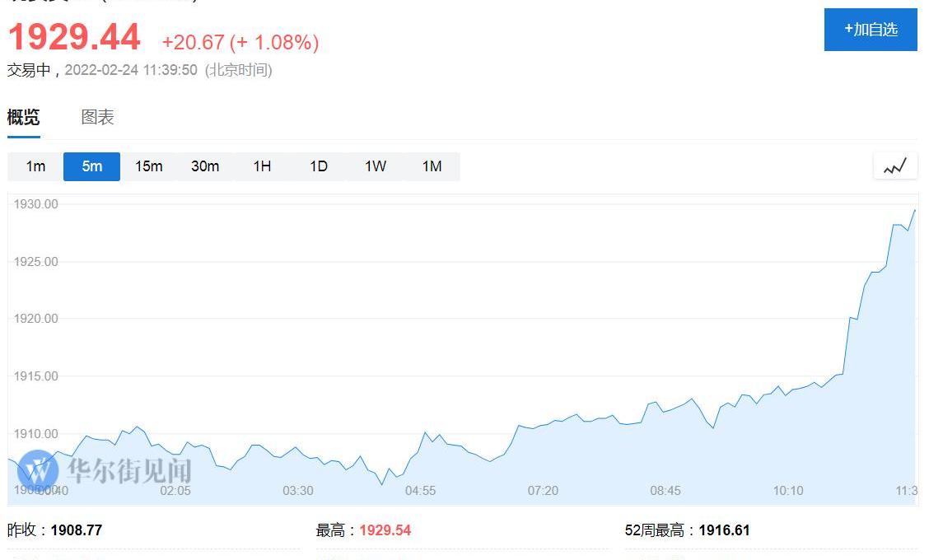This screenshot has width=929, height=560.
Task: Choose the 1H timeframe
Action: 262,166
